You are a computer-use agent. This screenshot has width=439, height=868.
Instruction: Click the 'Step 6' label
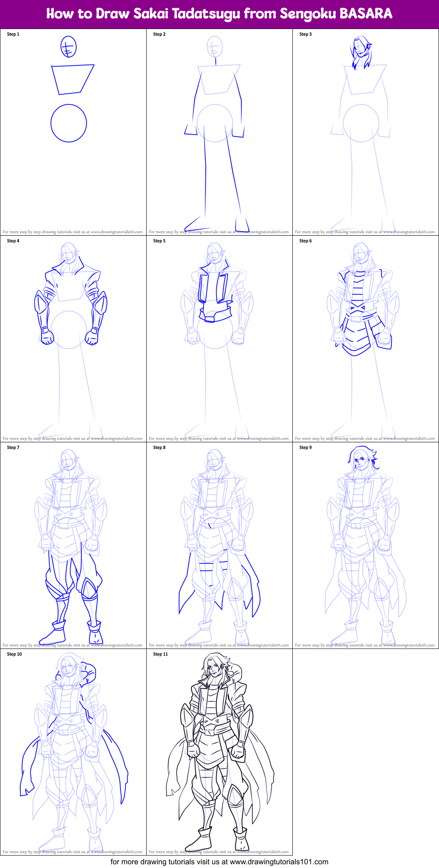306,241
